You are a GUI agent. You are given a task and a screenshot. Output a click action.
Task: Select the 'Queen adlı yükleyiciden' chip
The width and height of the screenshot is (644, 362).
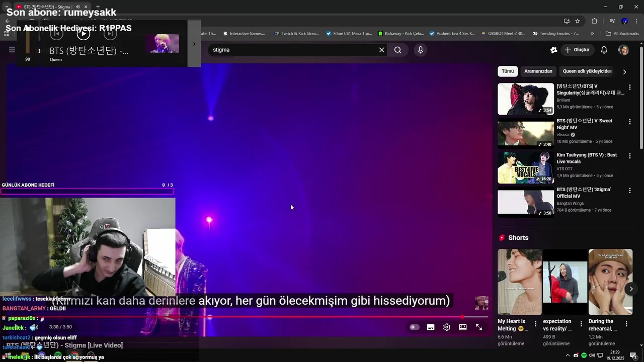point(588,71)
